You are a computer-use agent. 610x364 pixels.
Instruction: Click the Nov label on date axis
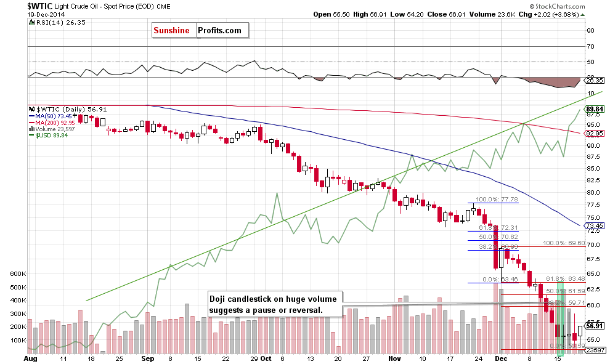394,358
